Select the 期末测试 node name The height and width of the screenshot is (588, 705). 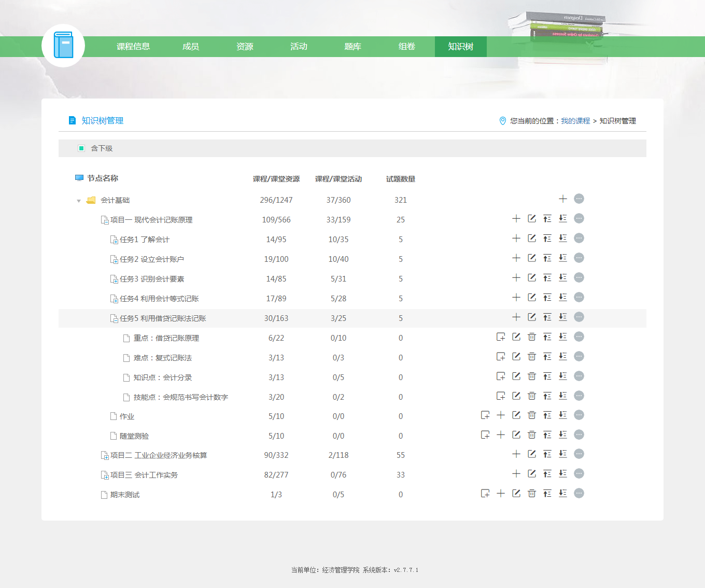pos(125,495)
